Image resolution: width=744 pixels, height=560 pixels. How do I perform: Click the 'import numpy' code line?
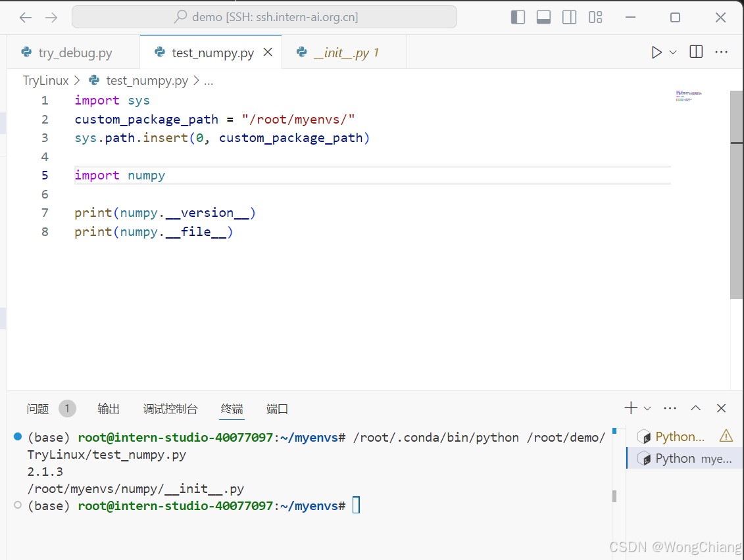(x=120, y=175)
